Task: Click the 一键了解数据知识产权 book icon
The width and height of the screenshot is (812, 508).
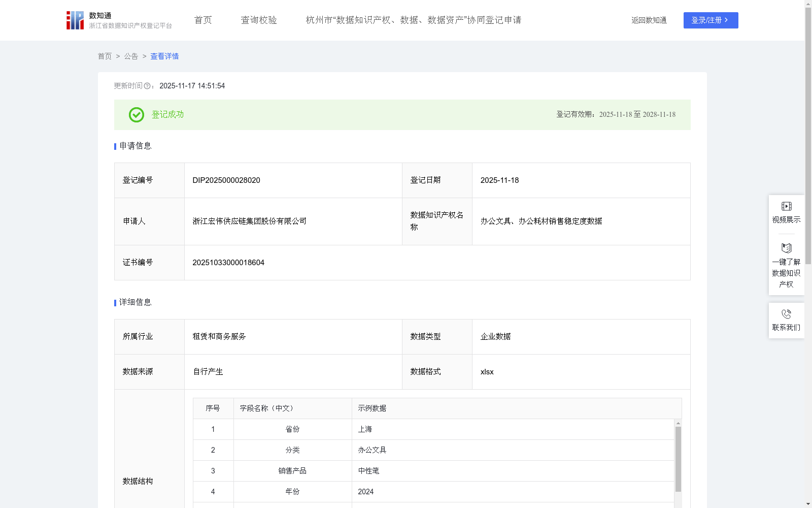Action: 786,248
